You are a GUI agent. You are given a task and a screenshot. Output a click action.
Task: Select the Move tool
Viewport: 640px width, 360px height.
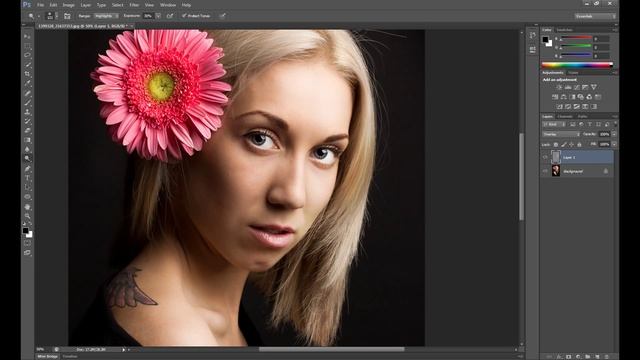point(27,37)
